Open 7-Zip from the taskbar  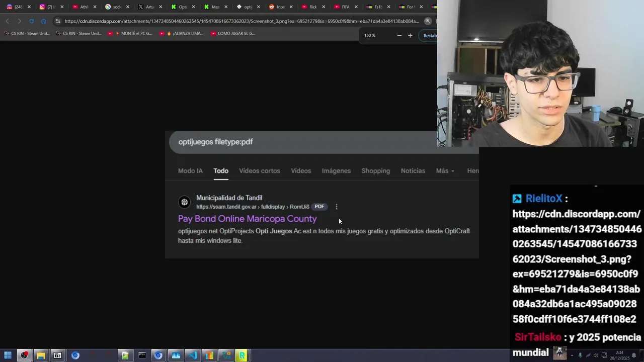pos(58,355)
